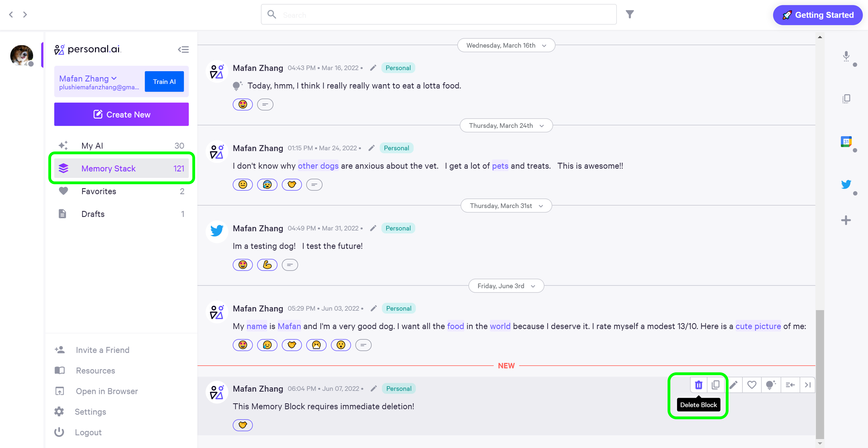Toggle heart-eyes reaction on March 16th memory
The width and height of the screenshot is (868, 448).
[243, 104]
